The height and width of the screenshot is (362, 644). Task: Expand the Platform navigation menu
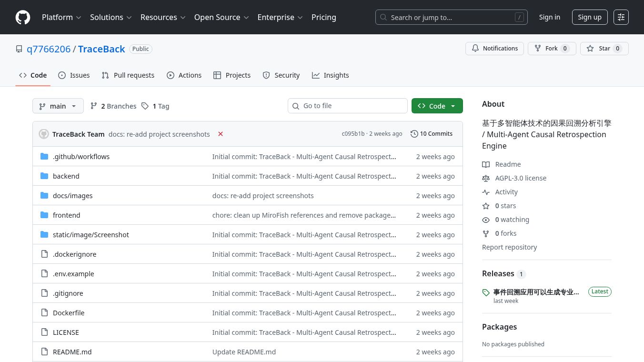pyautogui.click(x=61, y=17)
